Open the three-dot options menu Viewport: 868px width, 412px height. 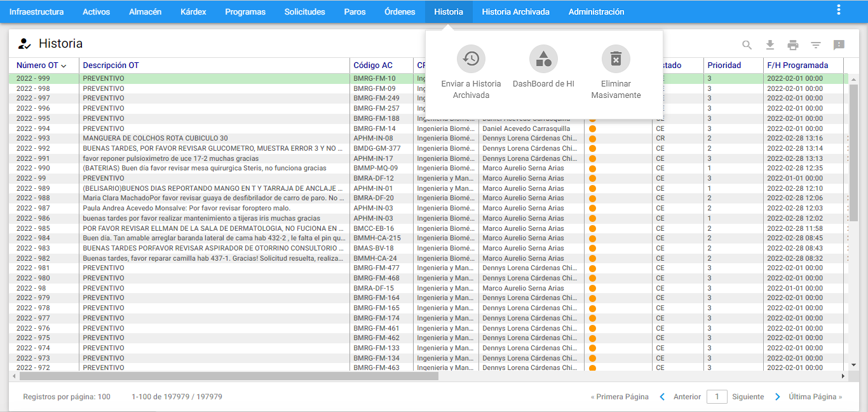pyautogui.click(x=839, y=10)
